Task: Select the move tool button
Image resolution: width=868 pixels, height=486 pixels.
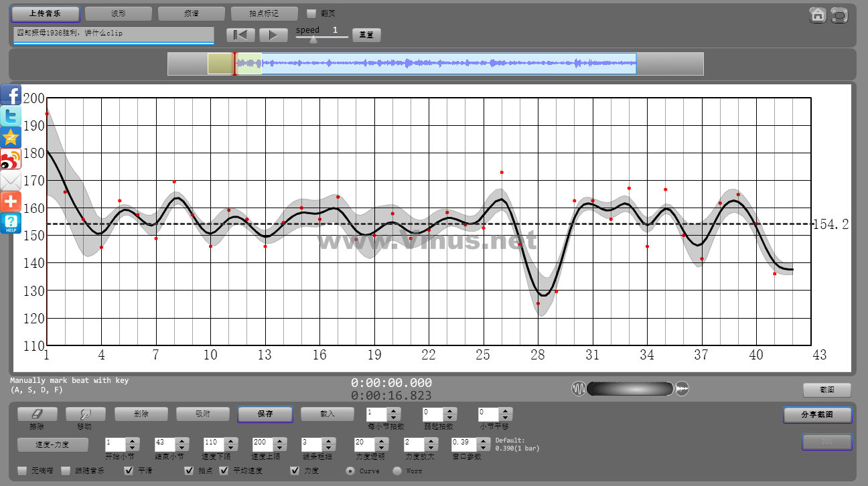Action: (85, 414)
